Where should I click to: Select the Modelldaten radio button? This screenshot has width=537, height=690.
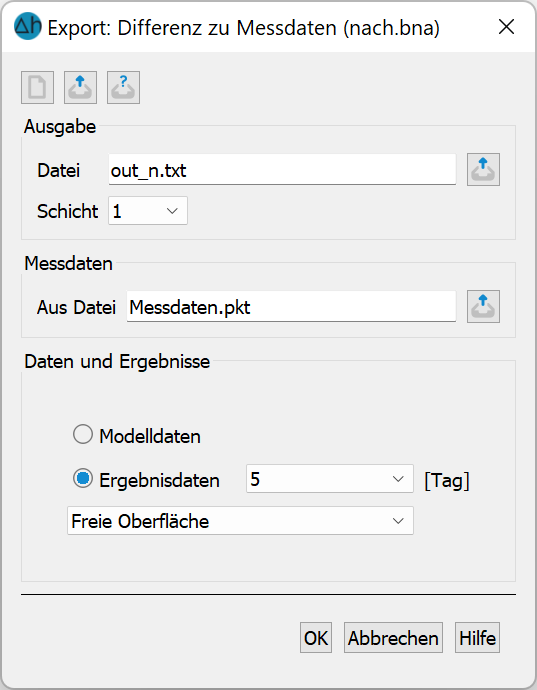pyautogui.click(x=83, y=435)
